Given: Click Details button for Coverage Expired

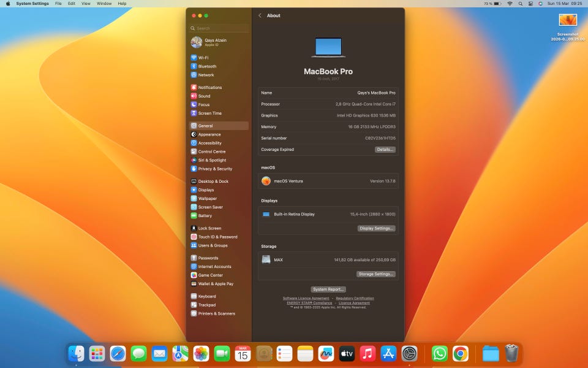Looking at the screenshot, I should 385,150.
